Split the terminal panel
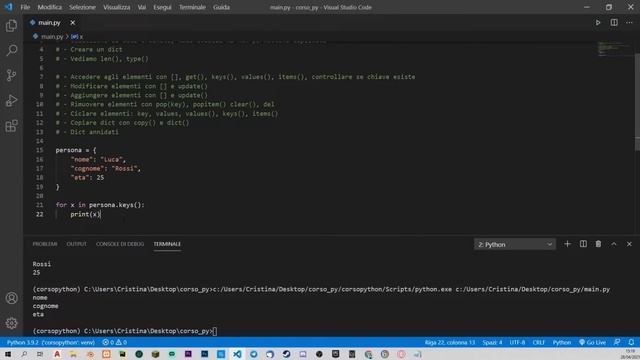This screenshot has height=360, width=640. pos(583,244)
